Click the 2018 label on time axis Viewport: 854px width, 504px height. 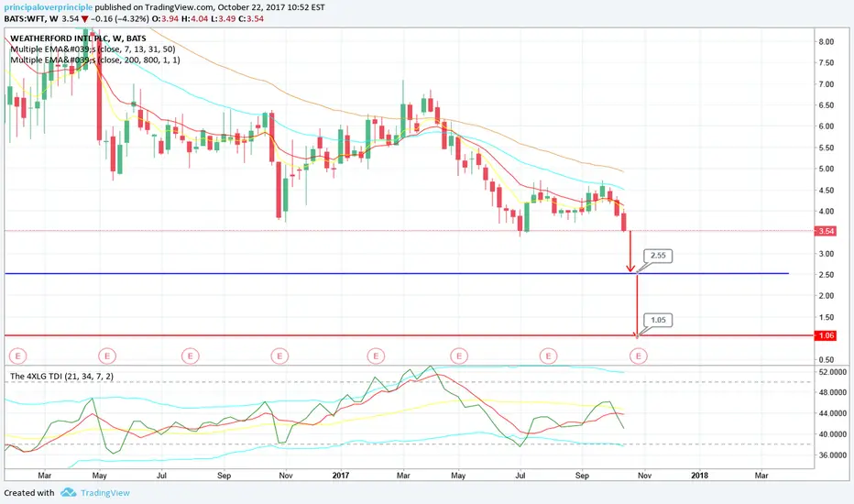click(x=699, y=475)
